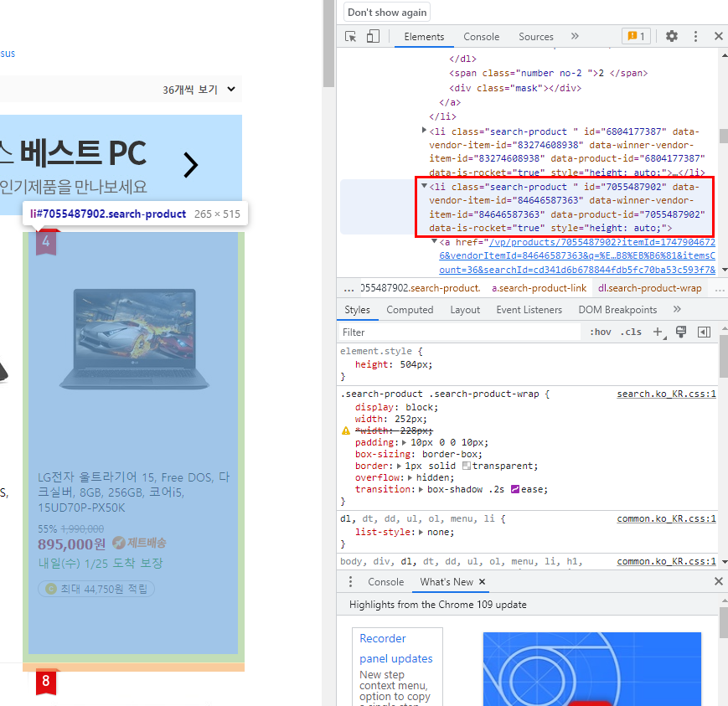The height and width of the screenshot is (706, 728).
Task: Click the LG laptop product image
Action: point(134,339)
